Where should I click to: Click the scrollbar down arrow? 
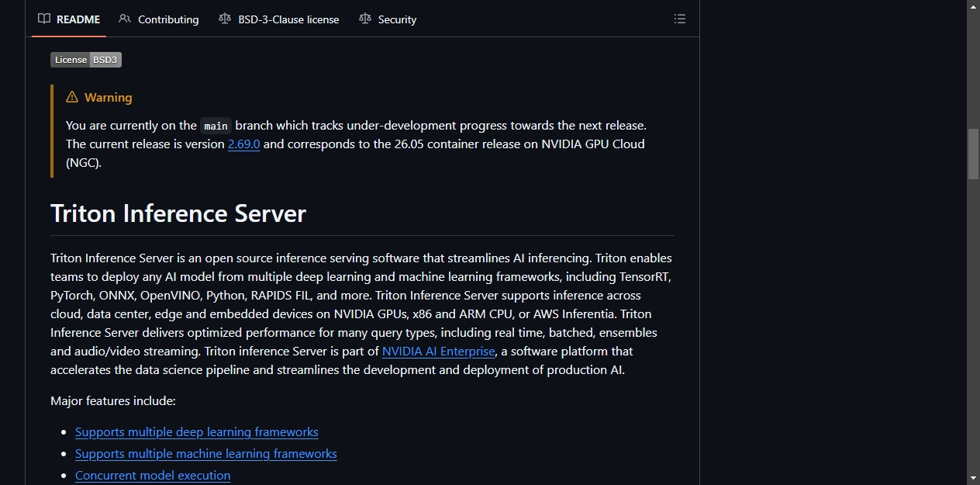973,478
